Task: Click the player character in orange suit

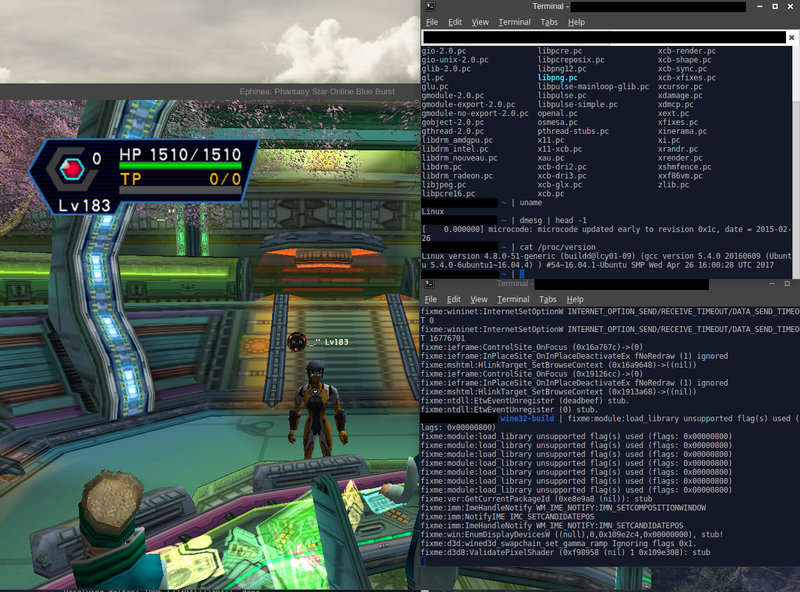Action: click(317, 410)
